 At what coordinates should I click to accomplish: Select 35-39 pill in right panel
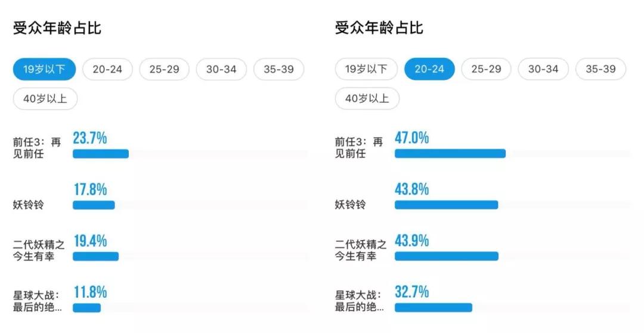click(x=601, y=69)
